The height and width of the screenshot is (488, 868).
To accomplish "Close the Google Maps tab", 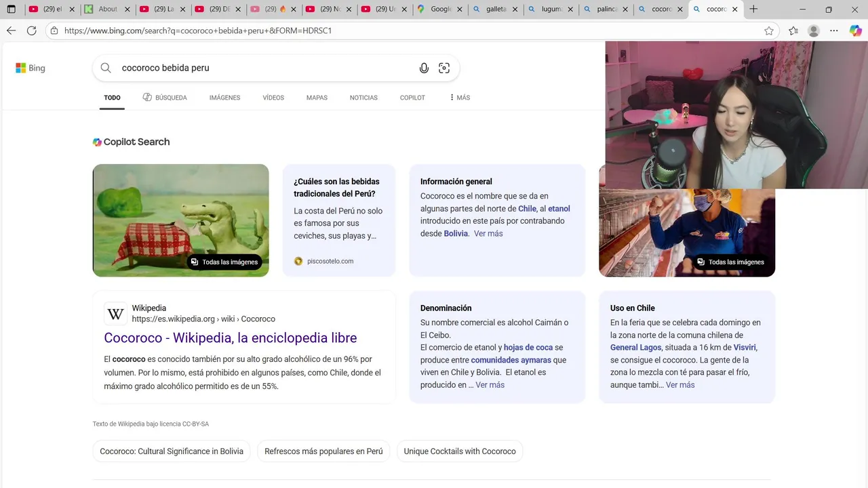I will pyautogui.click(x=458, y=9).
